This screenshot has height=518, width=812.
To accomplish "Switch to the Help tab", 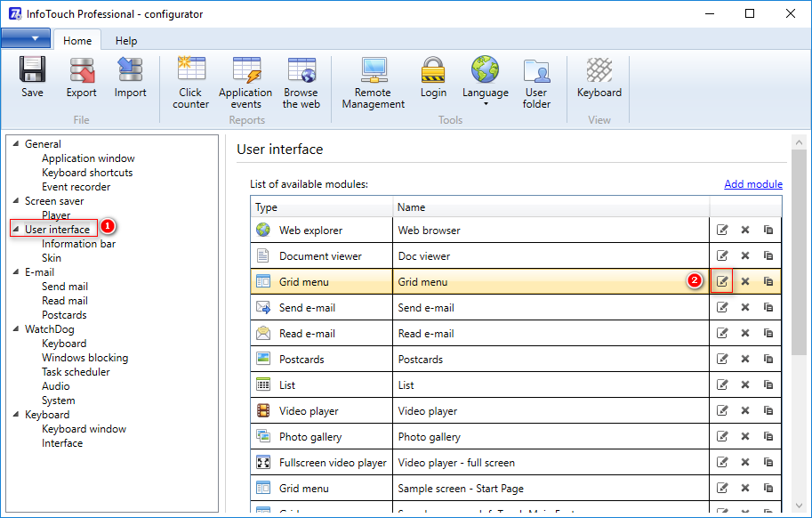I will tap(126, 41).
